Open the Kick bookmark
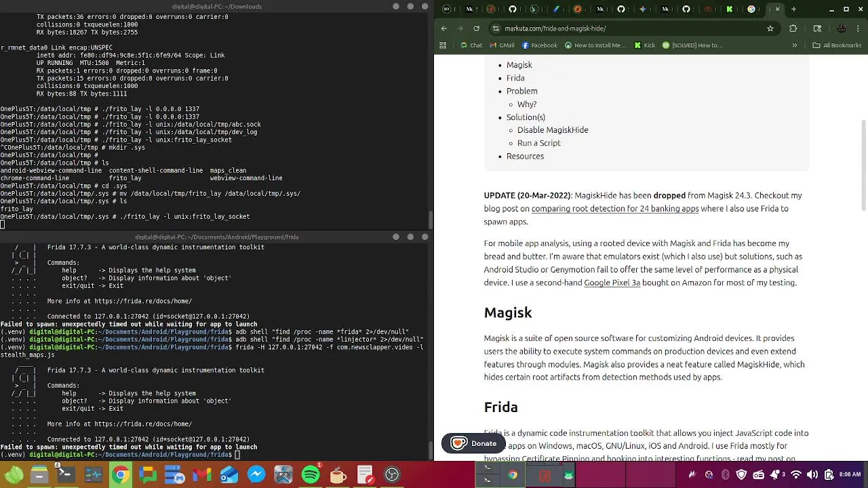 644,45
